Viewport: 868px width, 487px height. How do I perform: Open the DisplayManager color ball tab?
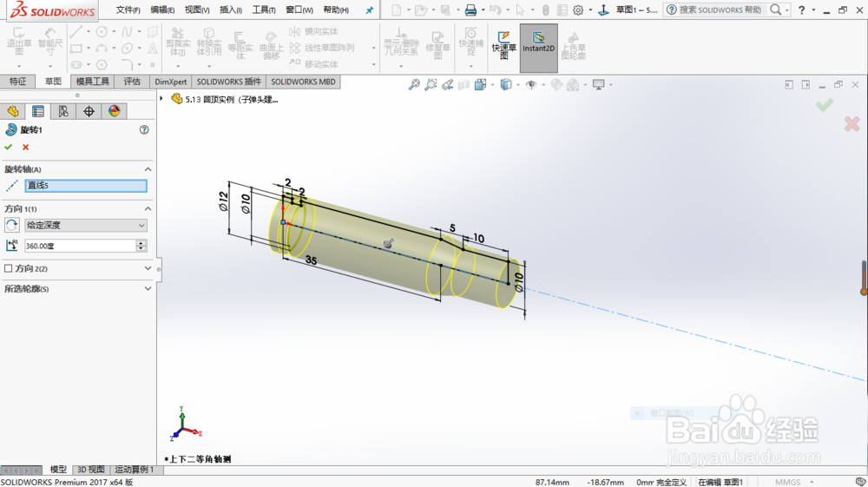114,111
